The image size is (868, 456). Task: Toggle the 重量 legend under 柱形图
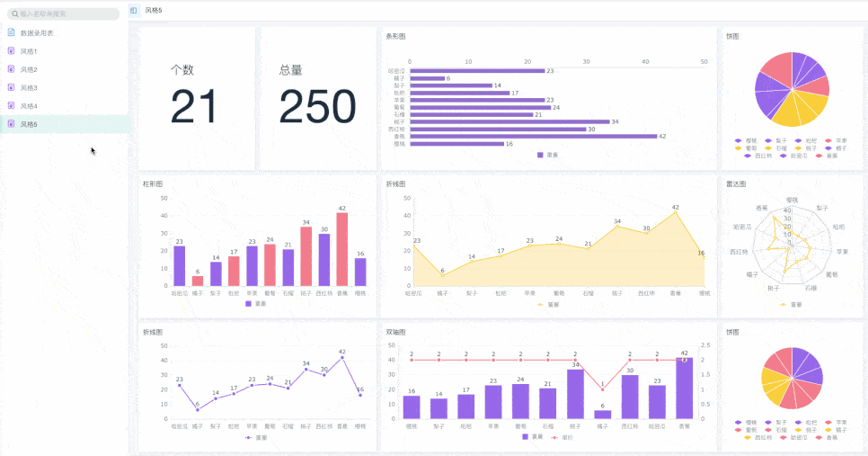(x=256, y=304)
